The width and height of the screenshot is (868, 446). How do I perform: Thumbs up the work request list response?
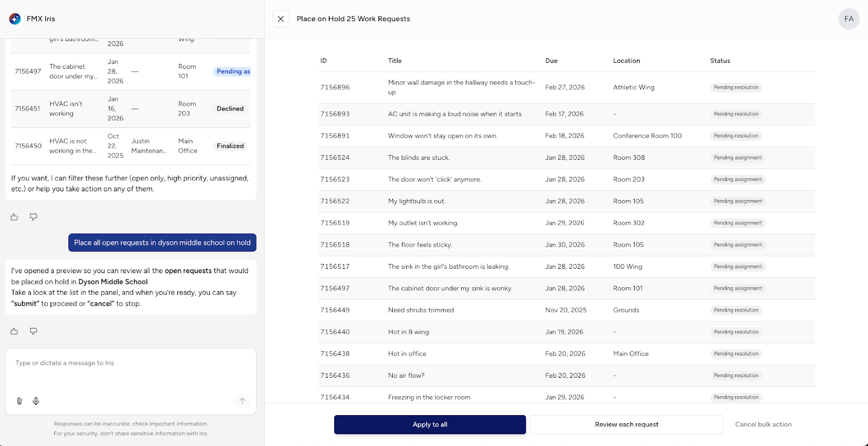click(14, 217)
